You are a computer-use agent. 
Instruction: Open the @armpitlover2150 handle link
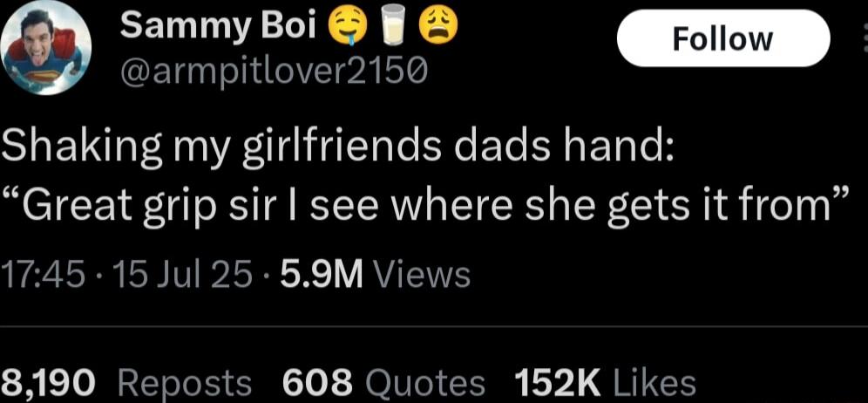[x=274, y=72]
